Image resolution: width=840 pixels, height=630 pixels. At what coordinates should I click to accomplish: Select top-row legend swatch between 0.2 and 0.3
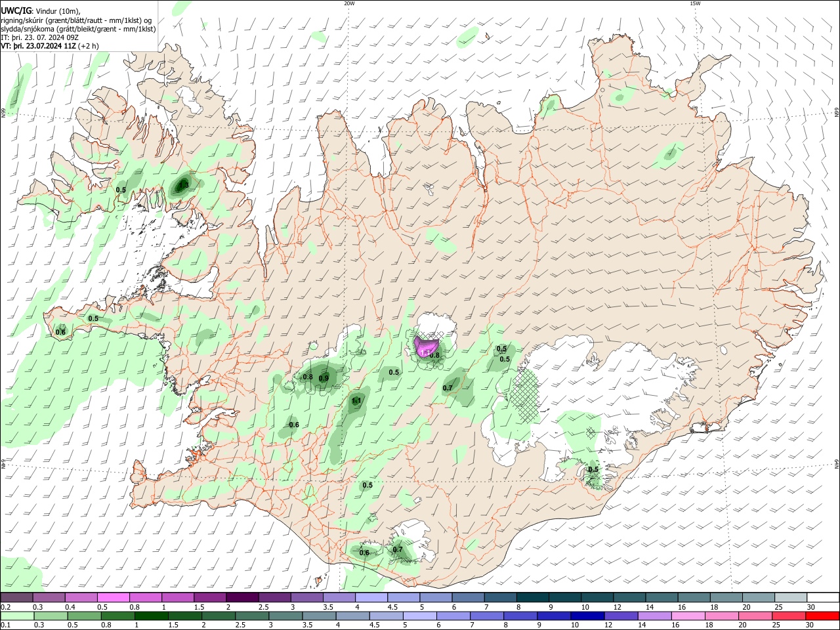16,598
